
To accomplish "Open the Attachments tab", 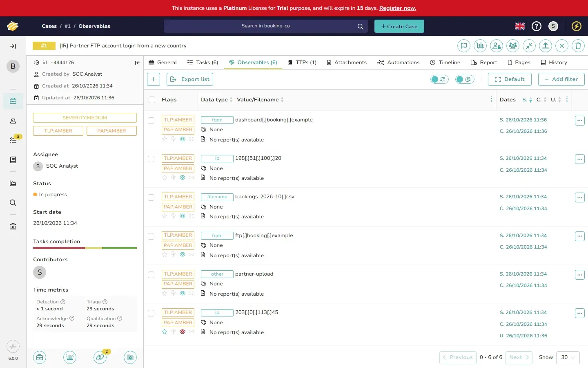I will click(x=347, y=63).
